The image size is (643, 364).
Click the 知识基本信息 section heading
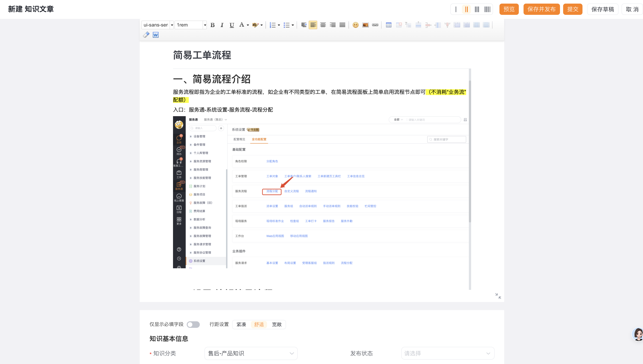(x=169, y=339)
